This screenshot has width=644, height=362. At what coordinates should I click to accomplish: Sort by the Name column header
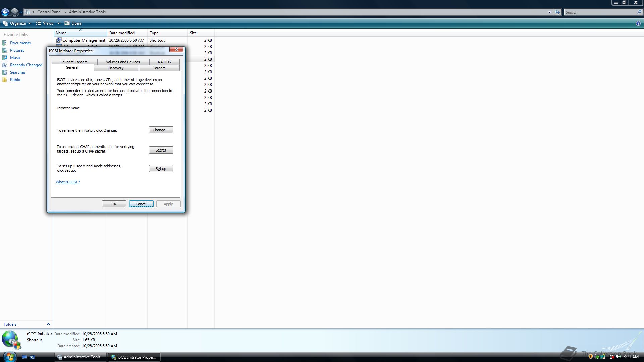point(80,33)
